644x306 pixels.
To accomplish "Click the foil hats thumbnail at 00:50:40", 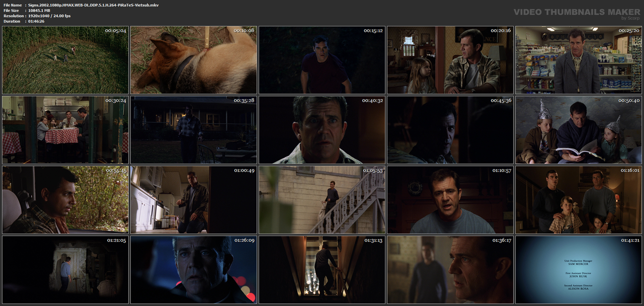I will pyautogui.click(x=579, y=130).
